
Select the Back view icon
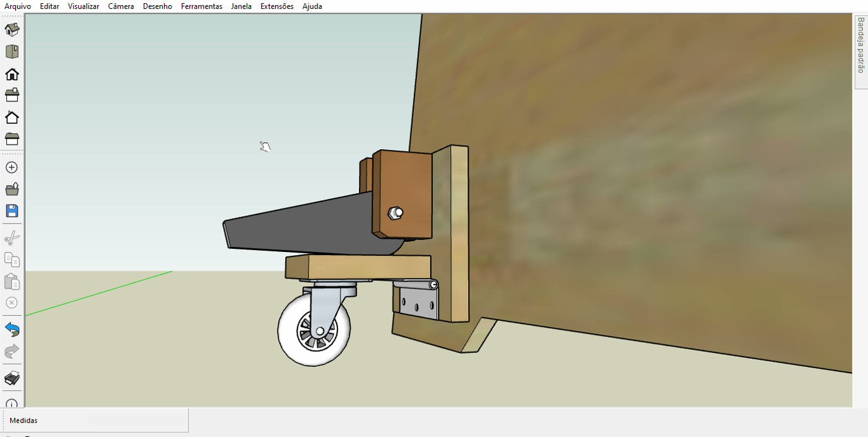[12, 117]
